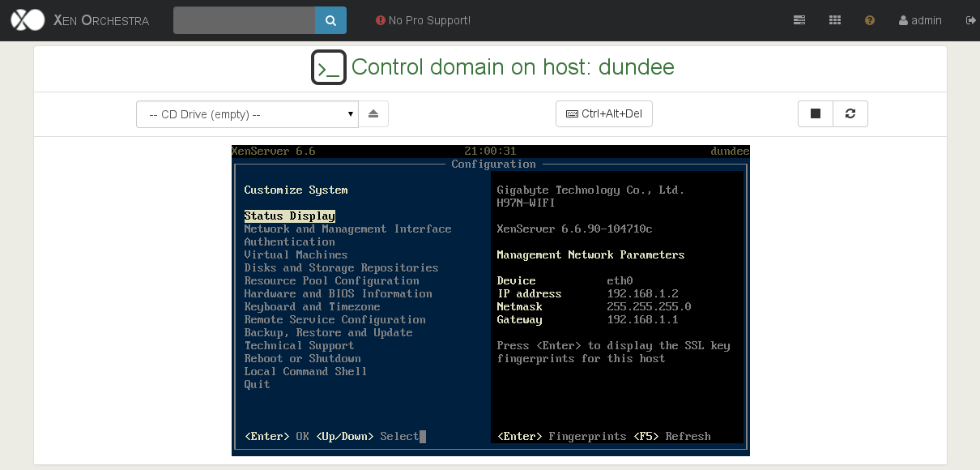Click the Xen Orchestra logo icon

28,20
